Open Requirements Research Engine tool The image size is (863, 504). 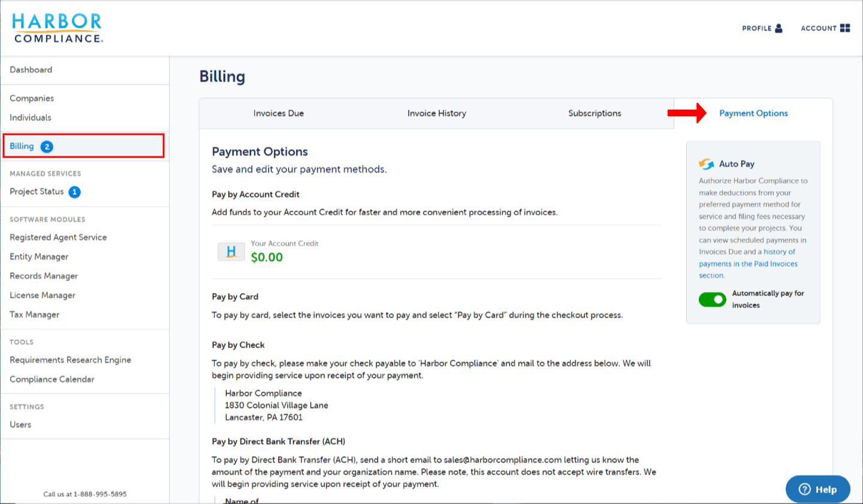70,360
